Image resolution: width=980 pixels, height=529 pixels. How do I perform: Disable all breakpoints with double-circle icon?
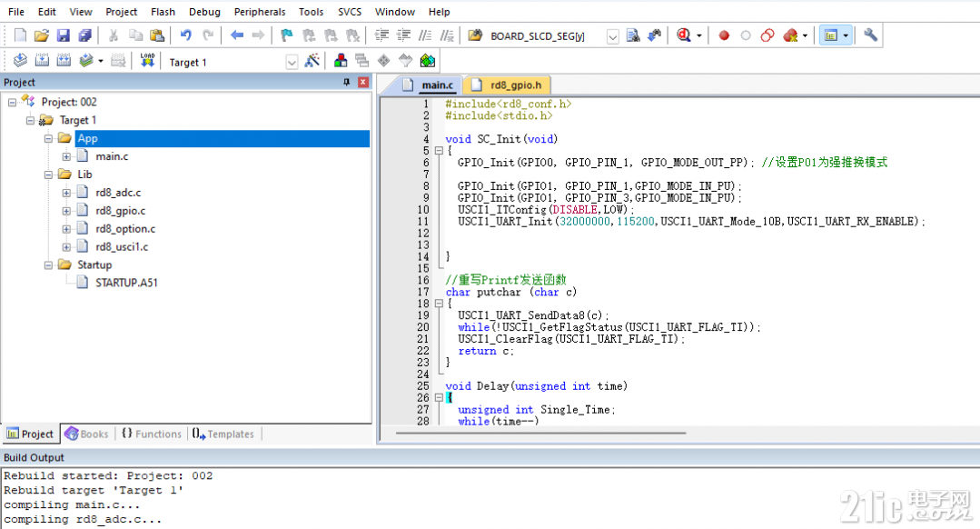[x=767, y=35]
